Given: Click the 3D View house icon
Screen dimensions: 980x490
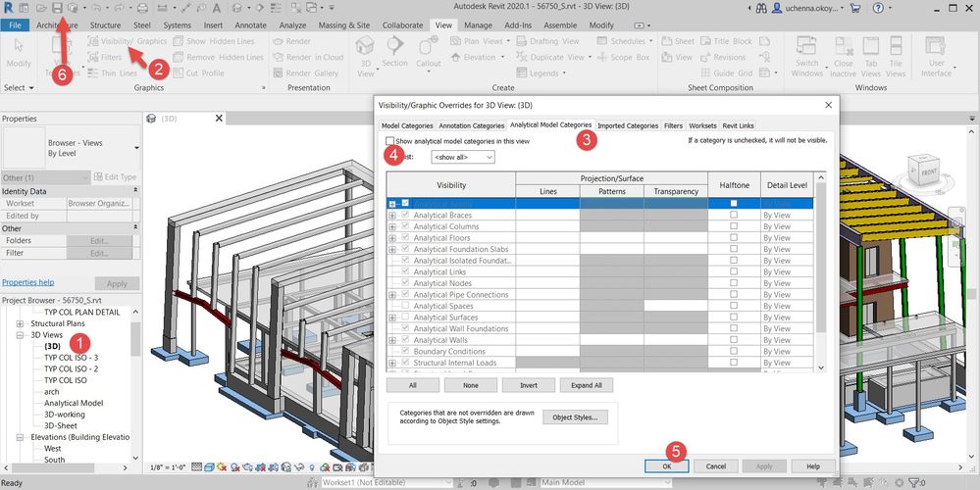Looking at the screenshot, I should [365, 45].
